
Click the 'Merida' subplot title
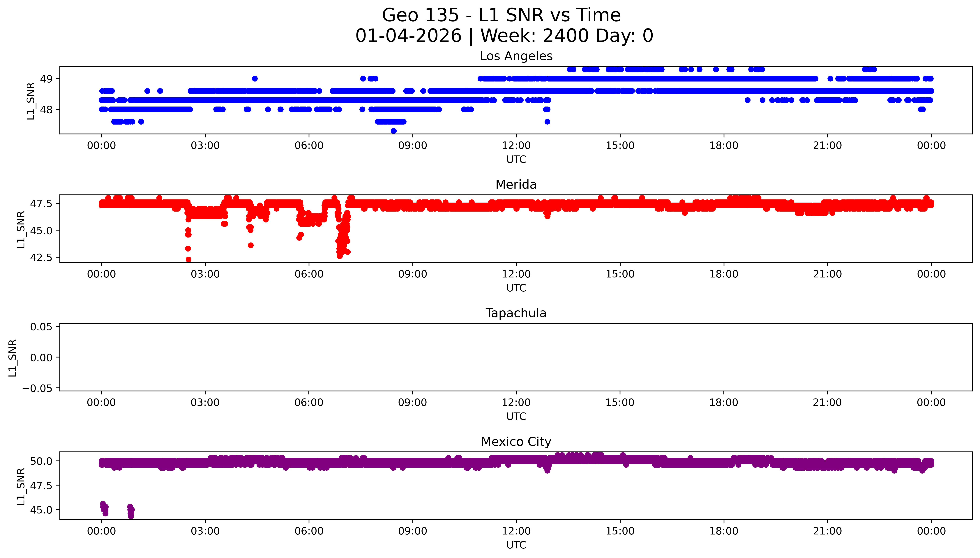tap(516, 185)
